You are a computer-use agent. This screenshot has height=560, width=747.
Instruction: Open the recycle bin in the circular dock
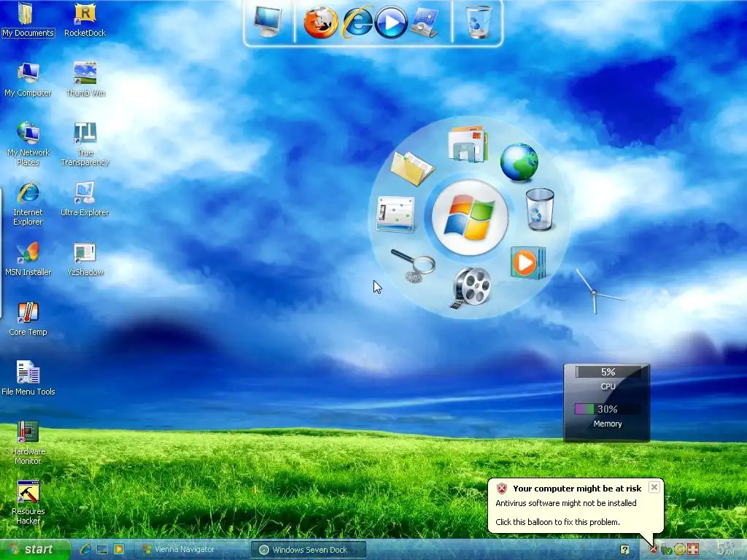click(x=540, y=209)
